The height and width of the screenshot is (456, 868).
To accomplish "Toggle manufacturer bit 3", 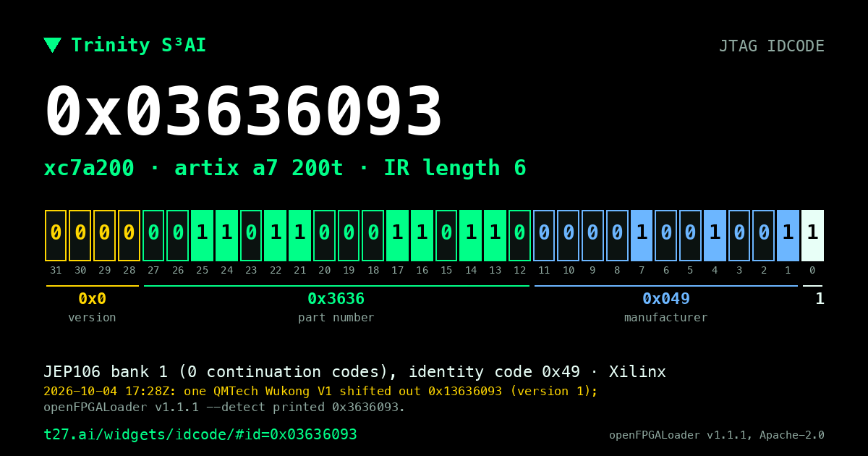I will (x=739, y=235).
